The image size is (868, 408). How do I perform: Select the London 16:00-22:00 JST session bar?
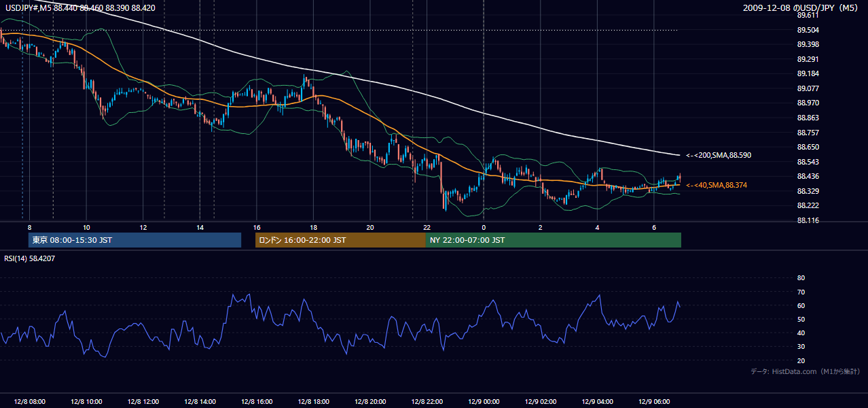pyautogui.click(x=340, y=240)
